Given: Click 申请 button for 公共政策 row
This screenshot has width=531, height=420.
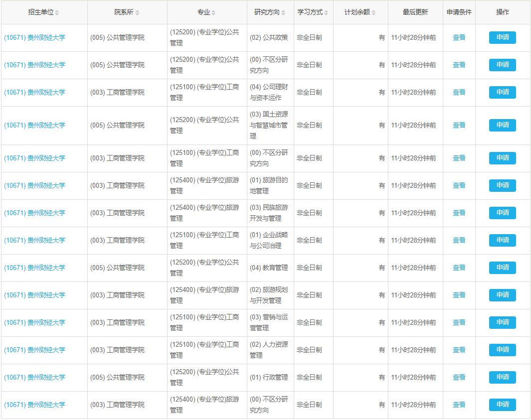Looking at the screenshot, I should tap(502, 37).
